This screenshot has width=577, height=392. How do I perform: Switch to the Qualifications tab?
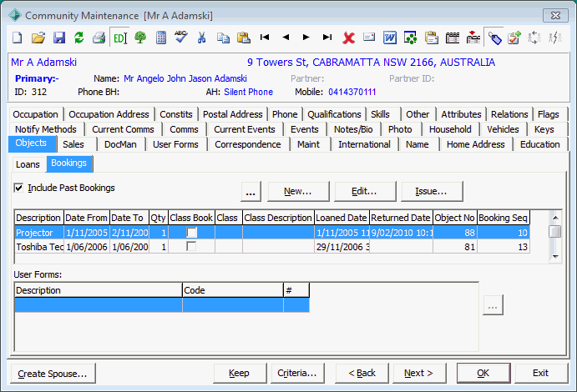(334, 114)
